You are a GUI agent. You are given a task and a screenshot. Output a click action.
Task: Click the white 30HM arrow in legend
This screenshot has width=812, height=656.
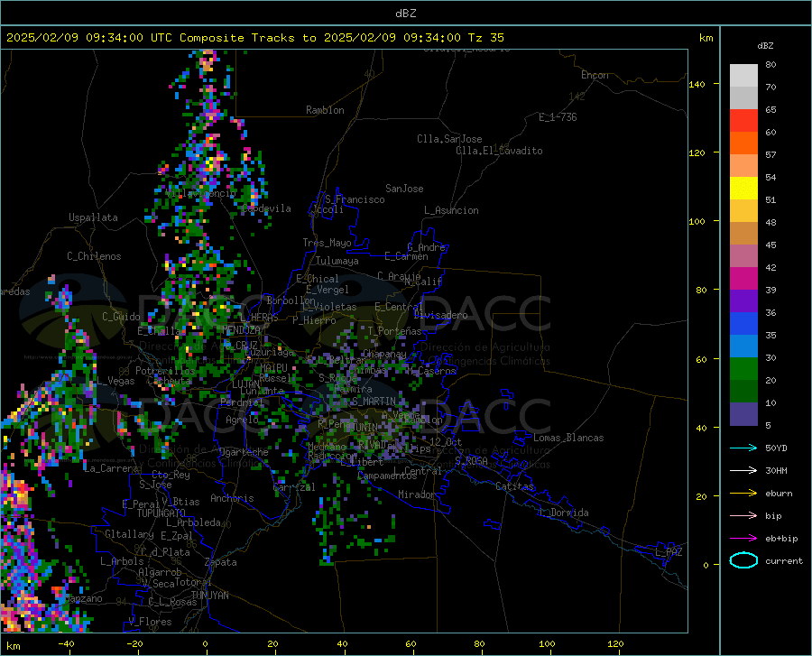pyautogui.click(x=743, y=471)
